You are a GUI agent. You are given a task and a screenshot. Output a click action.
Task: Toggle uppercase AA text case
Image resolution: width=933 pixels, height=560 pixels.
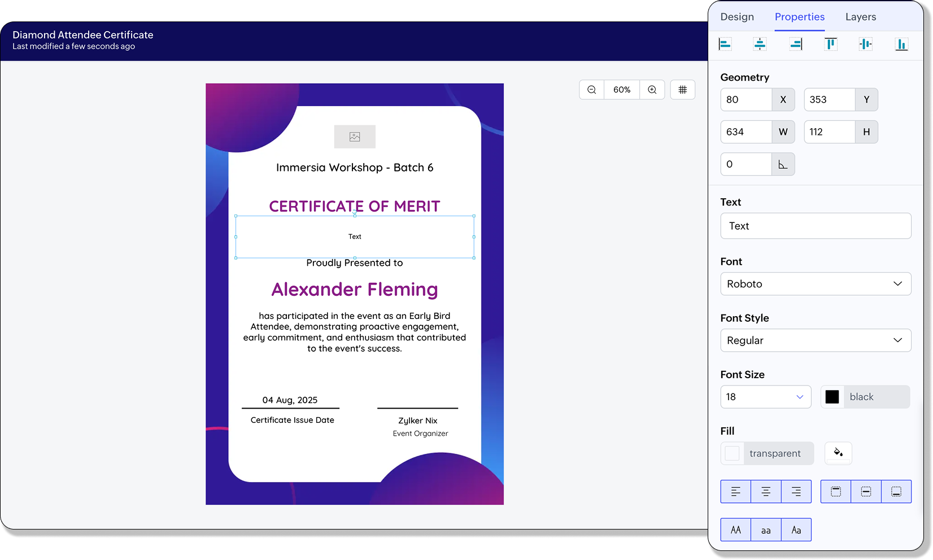736,530
